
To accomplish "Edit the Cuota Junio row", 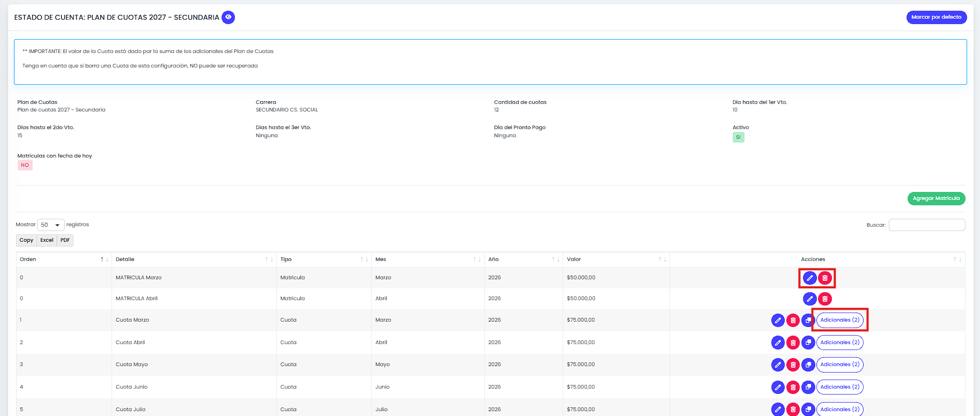I will tap(778, 387).
